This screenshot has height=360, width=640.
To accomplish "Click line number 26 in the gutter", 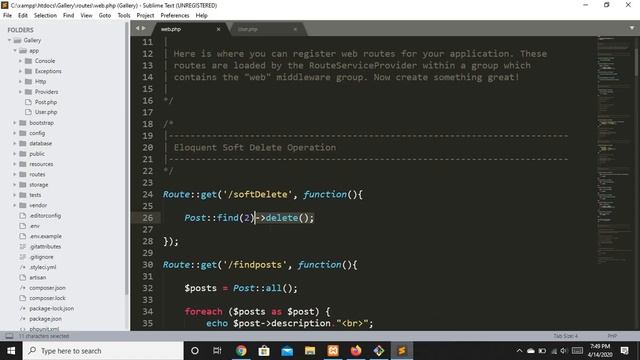I will (147, 218).
